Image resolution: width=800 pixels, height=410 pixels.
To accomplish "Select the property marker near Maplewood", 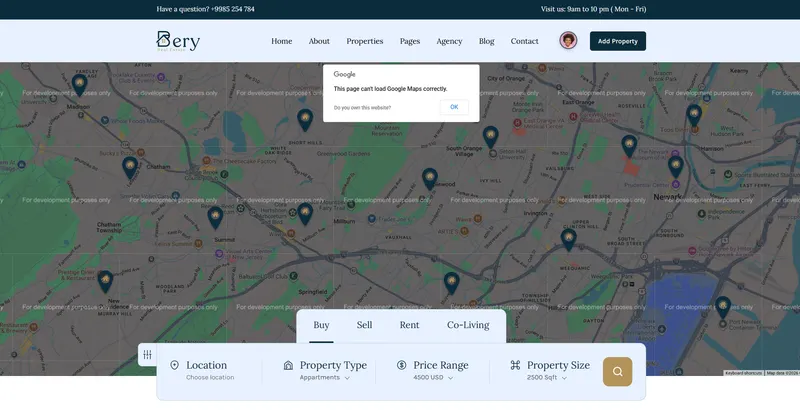I will [x=430, y=179].
